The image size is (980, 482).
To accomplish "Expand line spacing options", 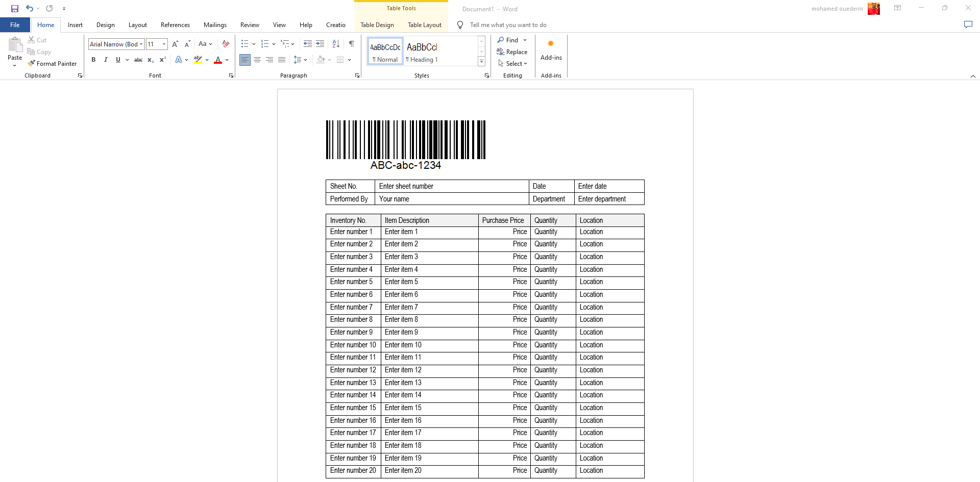I will pyautogui.click(x=301, y=60).
